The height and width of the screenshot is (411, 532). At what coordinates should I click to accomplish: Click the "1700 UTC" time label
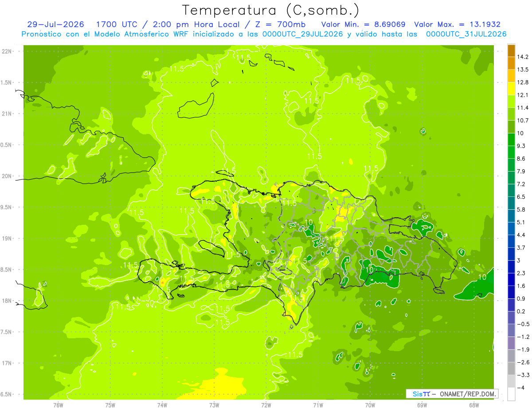(x=116, y=24)
